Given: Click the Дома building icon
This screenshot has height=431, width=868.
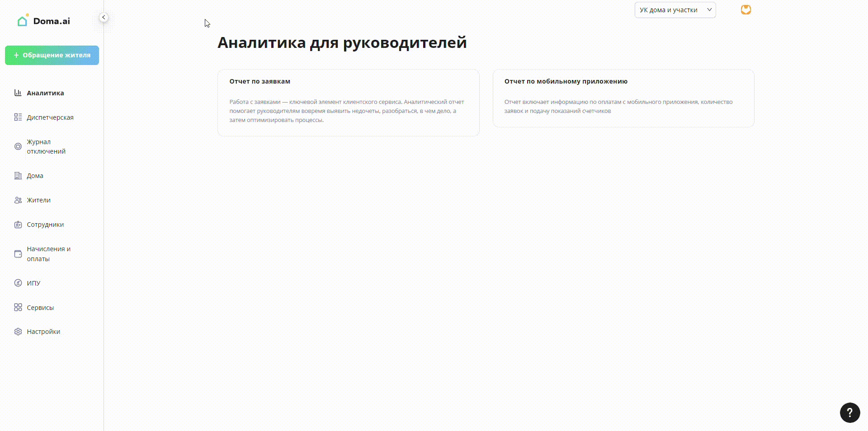Looking at the screenshot, I should coord(18,176).
